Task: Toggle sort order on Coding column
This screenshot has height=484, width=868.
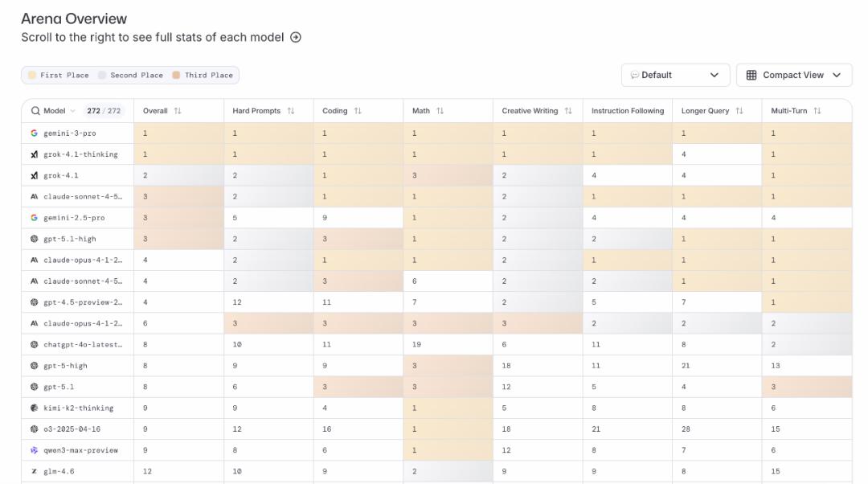Action: pyautogui.click(x=358, y=111)
